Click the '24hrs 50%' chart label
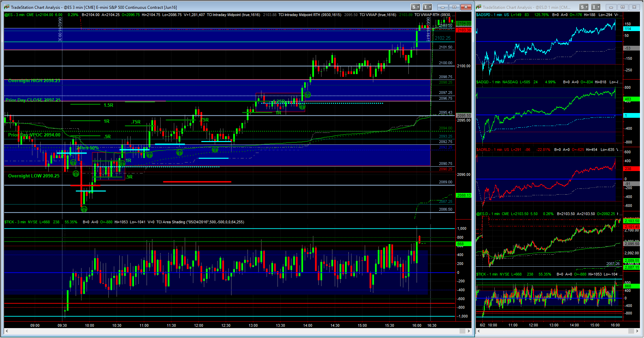 (x=88, y=148)
